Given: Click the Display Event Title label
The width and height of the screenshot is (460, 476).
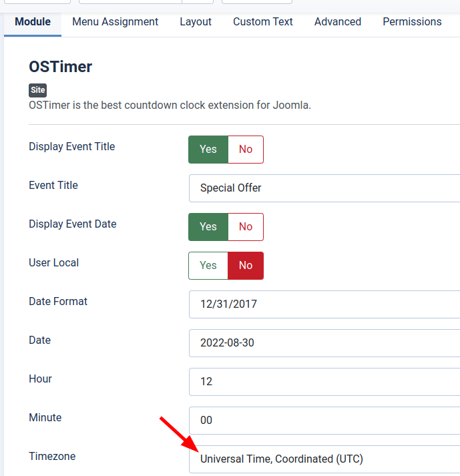Looking at the screenshot, I should click(71, 147).
